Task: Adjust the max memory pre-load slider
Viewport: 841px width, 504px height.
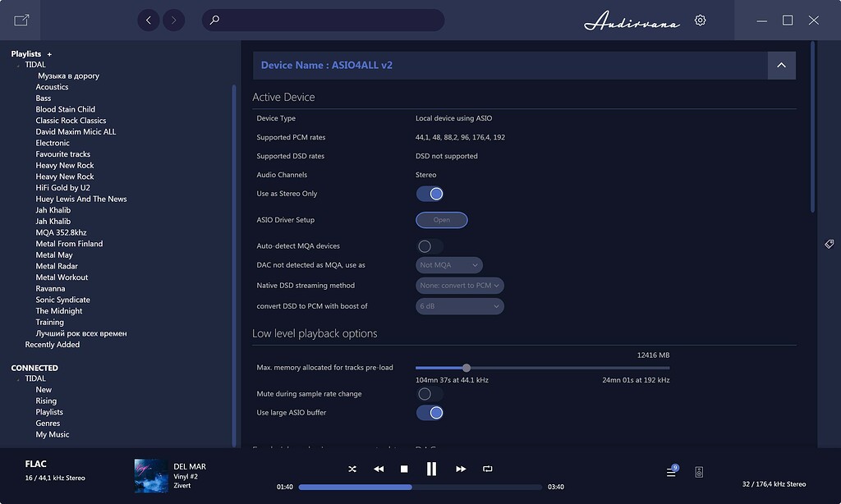Action: pyautogui.click(x=466, y=368)
